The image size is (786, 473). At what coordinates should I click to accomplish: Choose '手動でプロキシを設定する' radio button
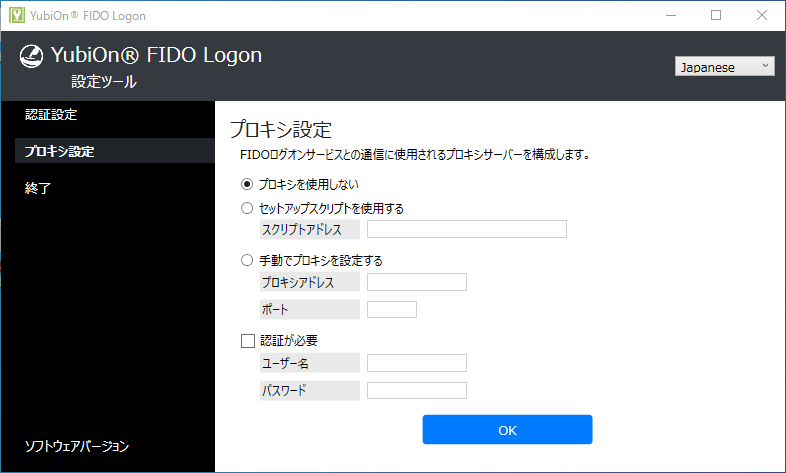tap(248, 260)
